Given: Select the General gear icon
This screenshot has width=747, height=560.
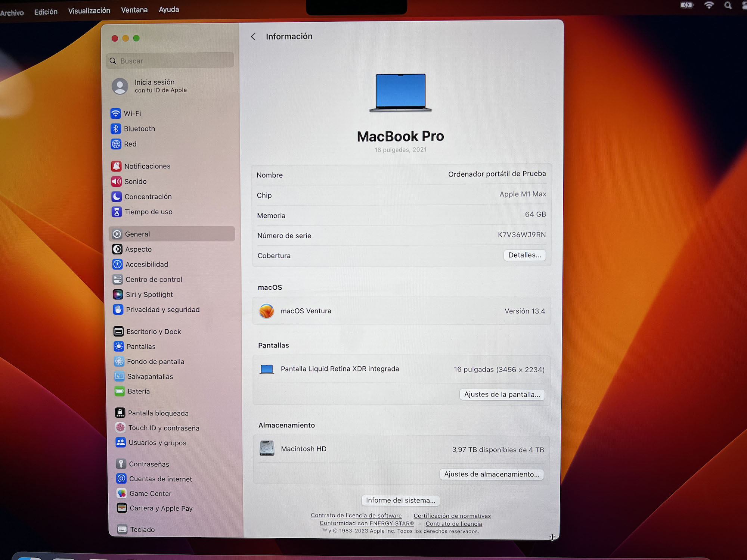Looking at the screenshot, I should [x=117, y=234].
